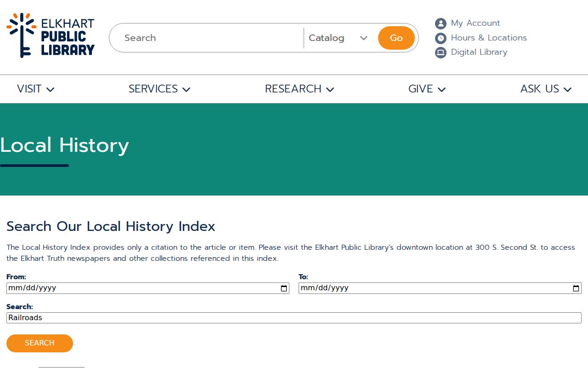Screen dimensions: 588x368
Task: Expand the GIVE menu
Action: (x=427, y=89)
